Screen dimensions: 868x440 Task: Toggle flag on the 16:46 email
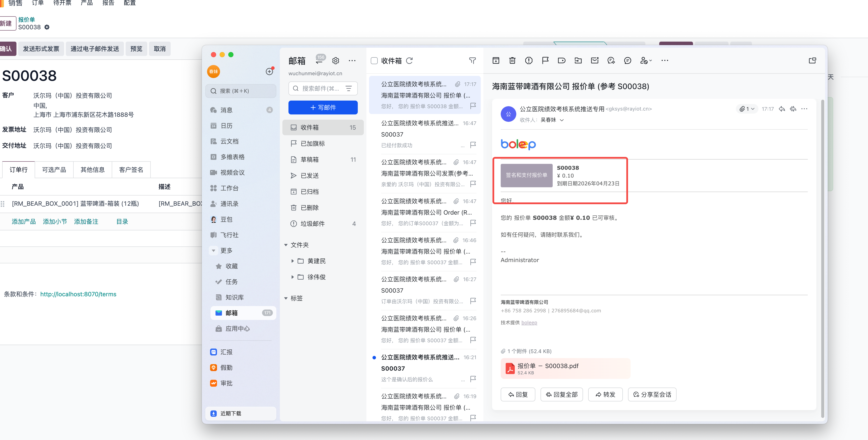(473, 262)
